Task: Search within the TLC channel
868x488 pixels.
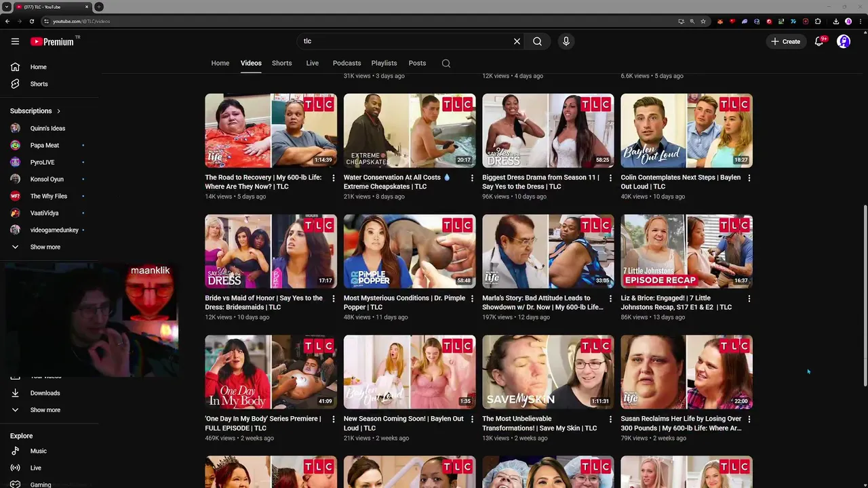Action: [x=446, y=63]
